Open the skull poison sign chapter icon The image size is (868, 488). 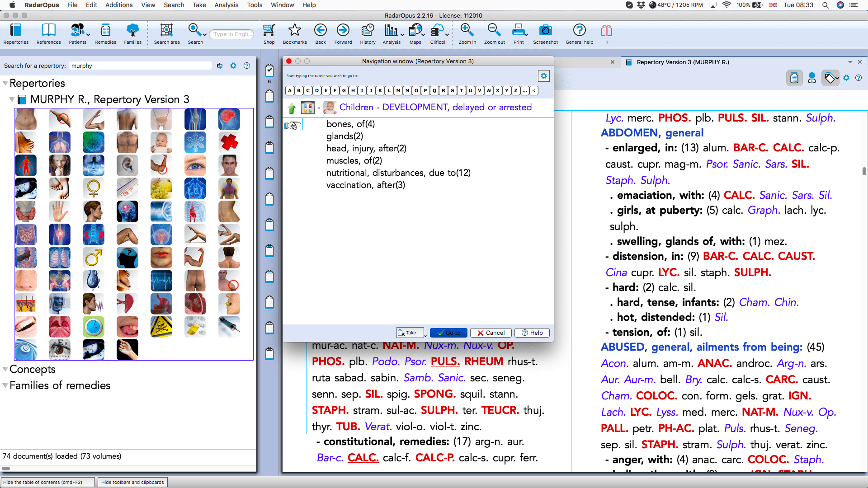pos(161,327)
